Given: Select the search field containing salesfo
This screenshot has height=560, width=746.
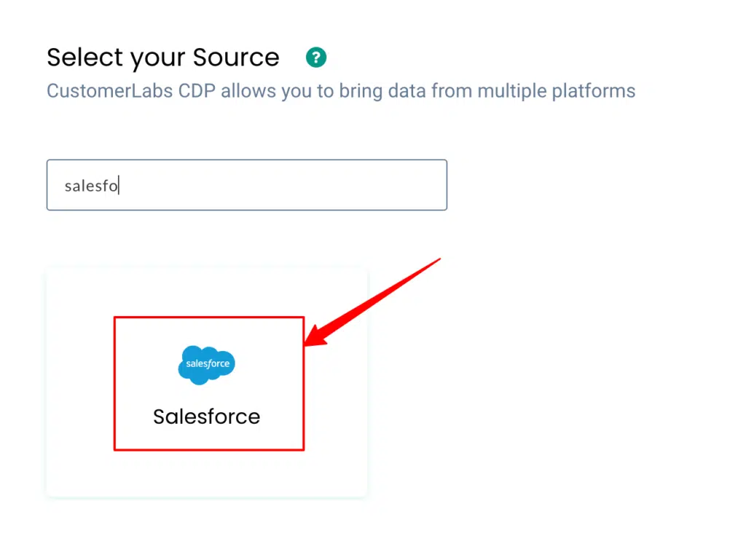Looking at the screenshot, I should (246, 185).
